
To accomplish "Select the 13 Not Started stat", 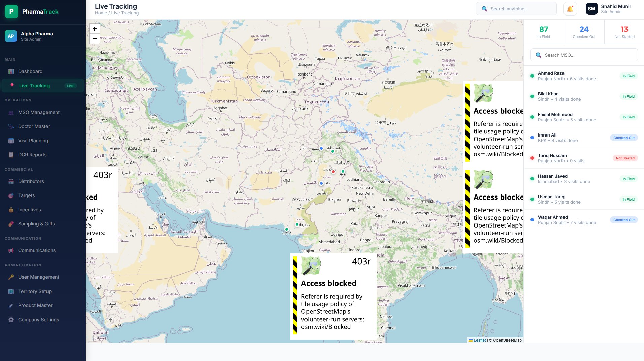I will [624, 32].
